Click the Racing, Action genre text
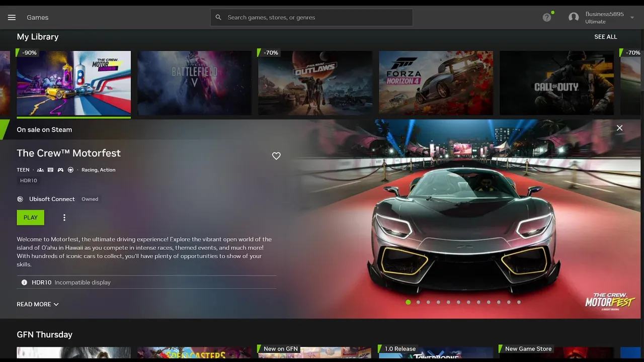Image resolution: width=644 pixels, height=362 pixels. (99, 170)
